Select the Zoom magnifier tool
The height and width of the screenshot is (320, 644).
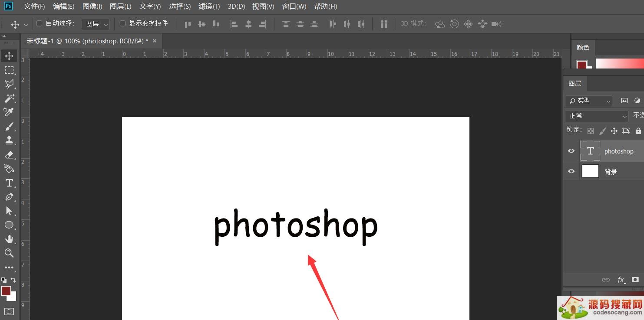pyautogui.click(x=9, y=253)
